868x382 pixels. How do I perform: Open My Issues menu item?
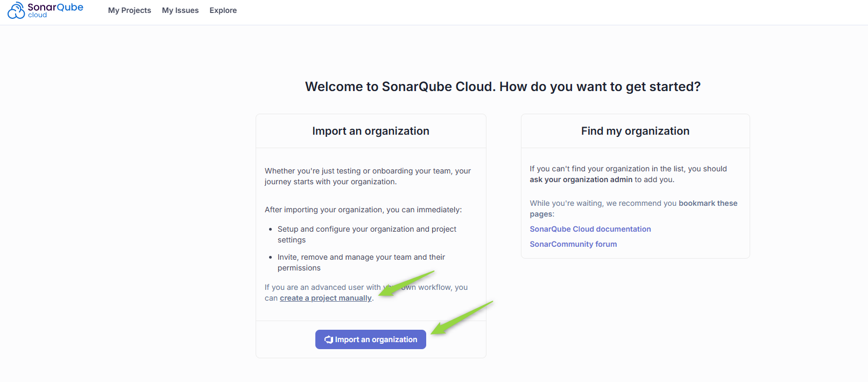click(x=180, y=10)
